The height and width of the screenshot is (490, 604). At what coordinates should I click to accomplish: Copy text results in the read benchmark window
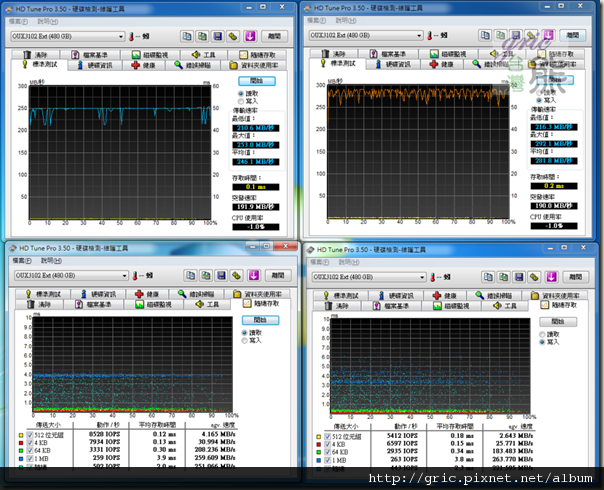(187, 36)
